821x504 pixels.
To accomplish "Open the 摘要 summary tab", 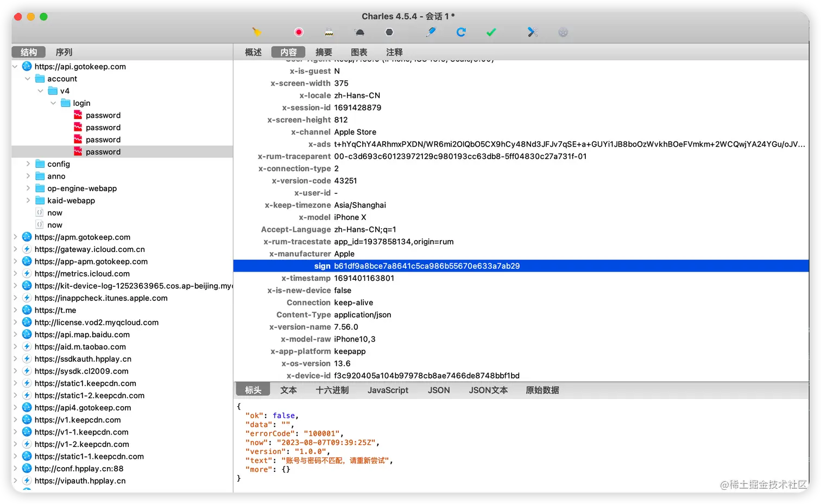I will coord(324,52).
